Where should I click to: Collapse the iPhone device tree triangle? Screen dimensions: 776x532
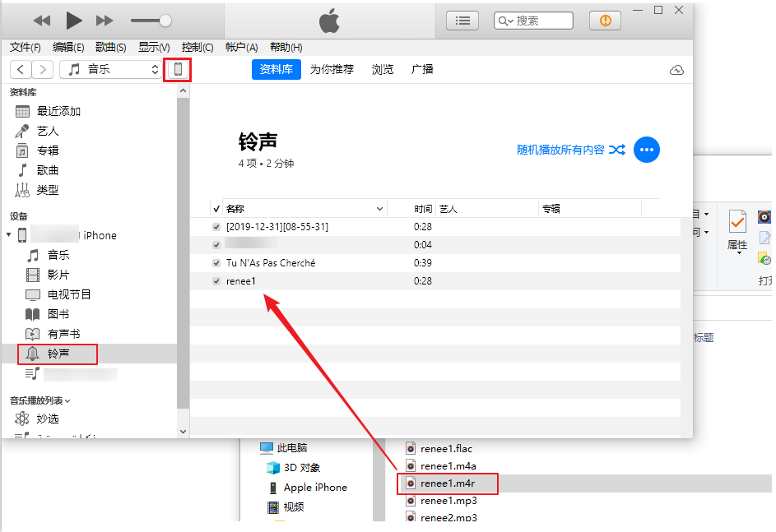coord(9,235)
